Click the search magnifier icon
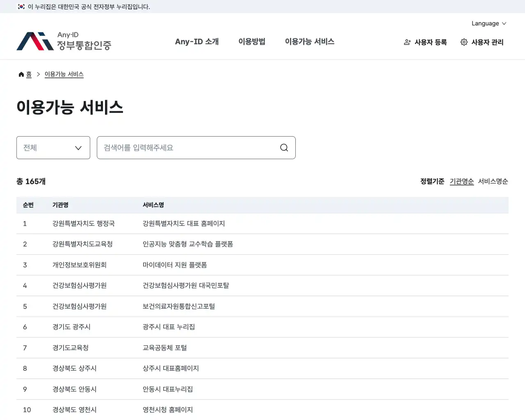This screenshot has width=525, height=420. (284, 148)
